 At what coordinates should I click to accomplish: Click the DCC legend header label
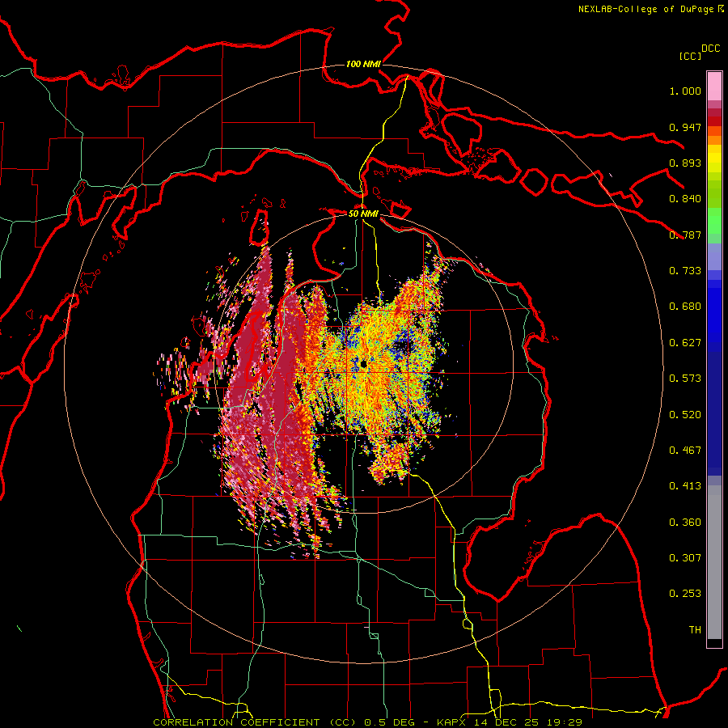[711, 49]
